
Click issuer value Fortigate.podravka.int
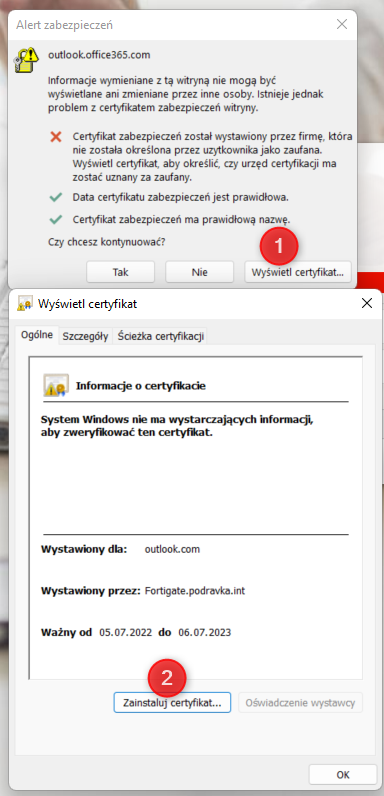tap(195, 591)
